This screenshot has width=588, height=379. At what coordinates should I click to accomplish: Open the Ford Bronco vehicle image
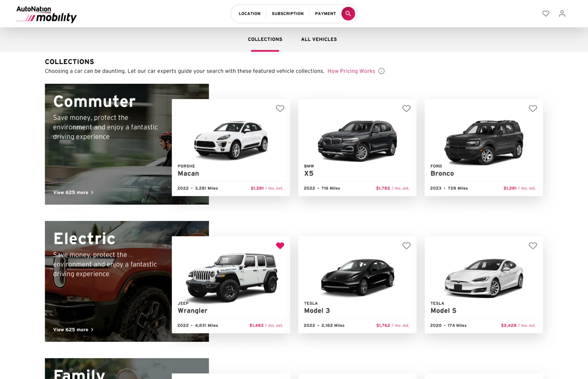(484, 142)
